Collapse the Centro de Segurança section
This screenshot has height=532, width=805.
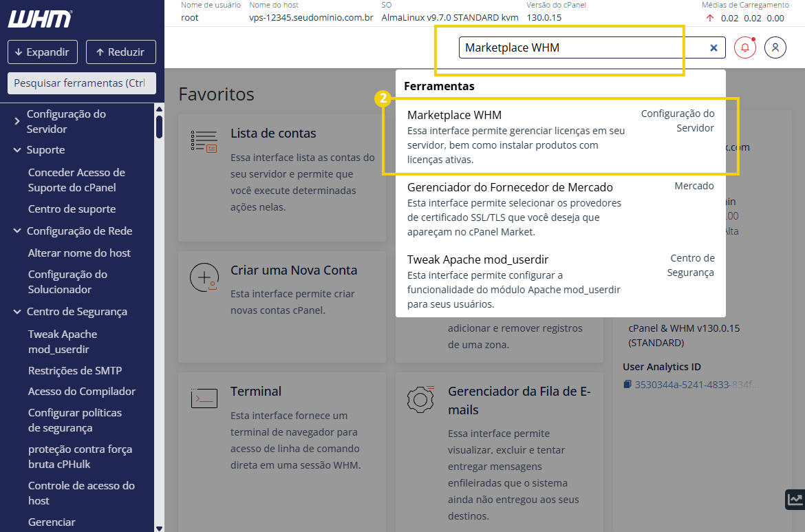15,311
